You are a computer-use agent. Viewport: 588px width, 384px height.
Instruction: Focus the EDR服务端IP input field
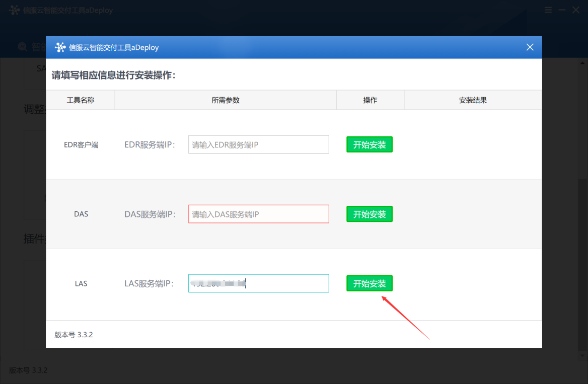(x=258, y=144)
